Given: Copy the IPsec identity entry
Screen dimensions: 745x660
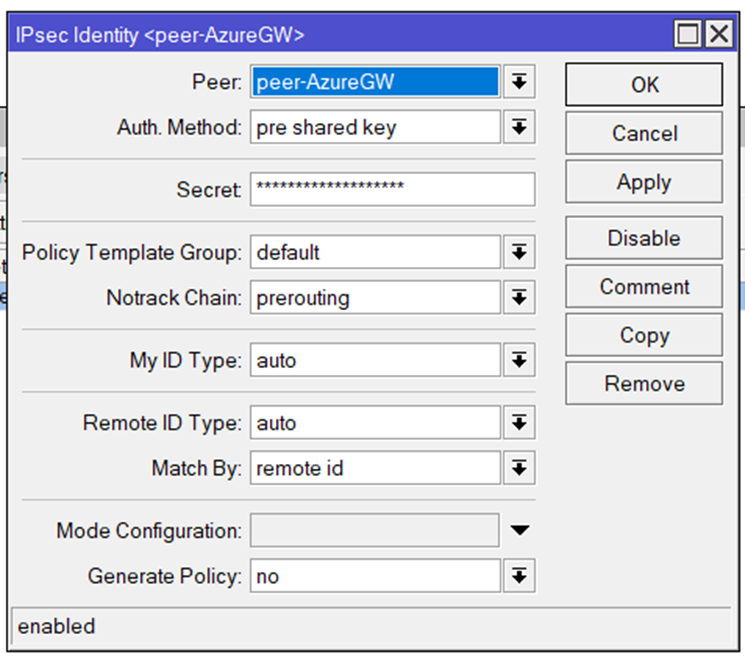Looking at the screenshot, I should coord(644,335).
